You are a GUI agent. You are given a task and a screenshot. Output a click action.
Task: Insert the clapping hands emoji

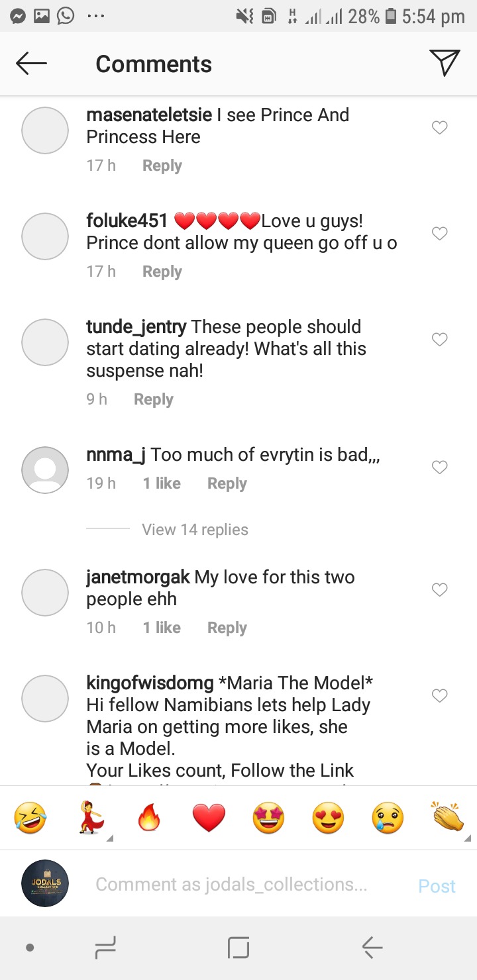(x=448, y=818)
